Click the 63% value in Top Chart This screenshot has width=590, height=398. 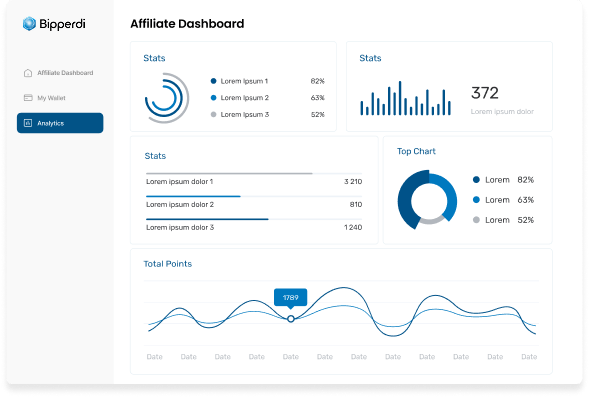tap(526, 200)
